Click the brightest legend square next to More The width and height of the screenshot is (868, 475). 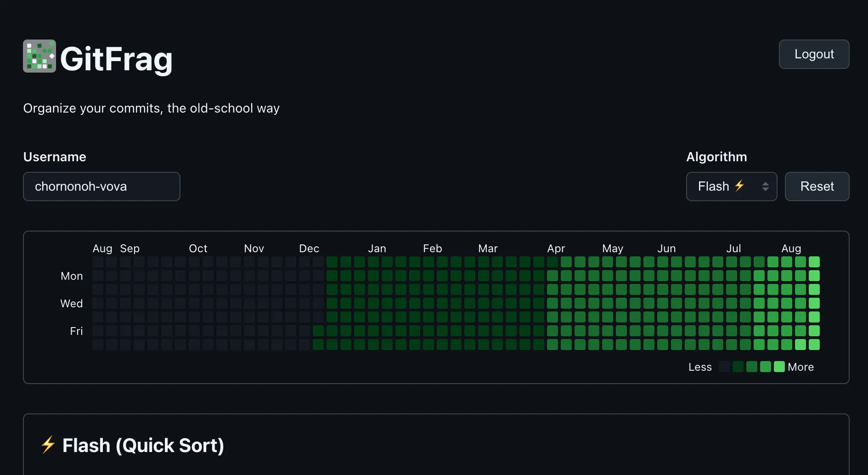point(779,367)
